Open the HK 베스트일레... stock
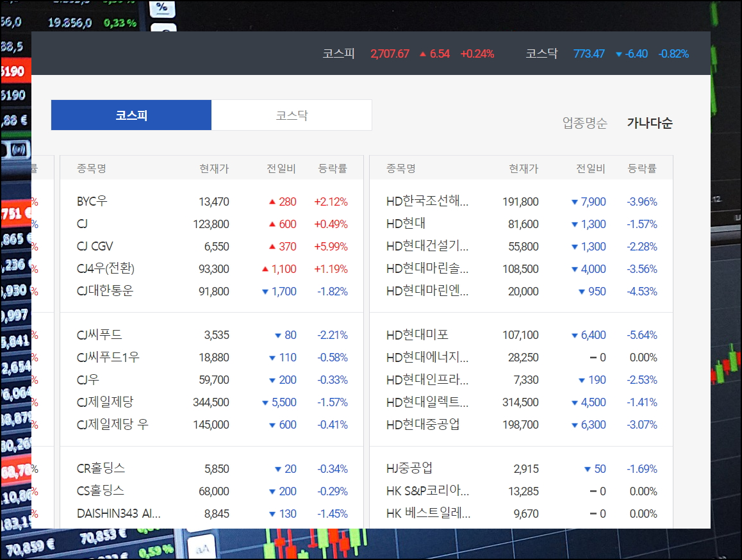The height and width of the screenshot is (560, 742). (428, 513)
